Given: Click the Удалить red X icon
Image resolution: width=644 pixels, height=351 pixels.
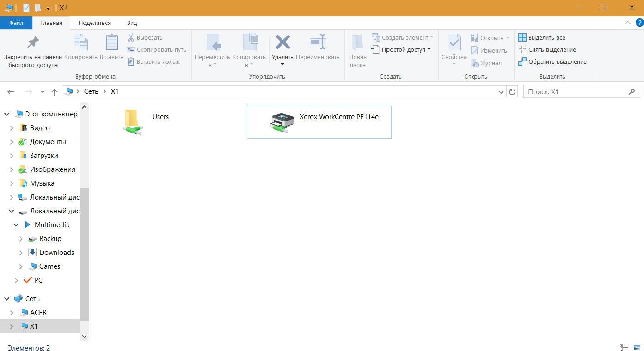Looking at the screenshot, I should 282,42.
